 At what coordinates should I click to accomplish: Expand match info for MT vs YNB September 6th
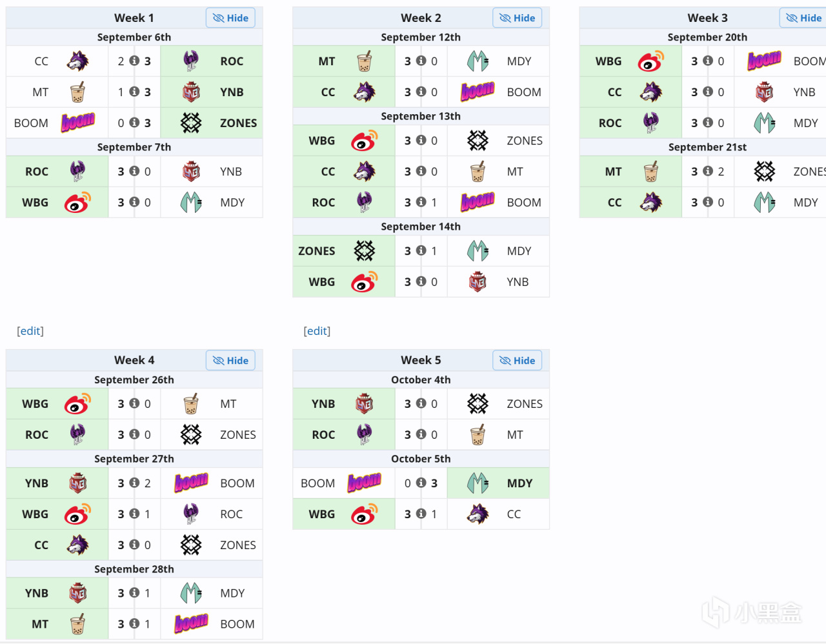tap(134, 92)
